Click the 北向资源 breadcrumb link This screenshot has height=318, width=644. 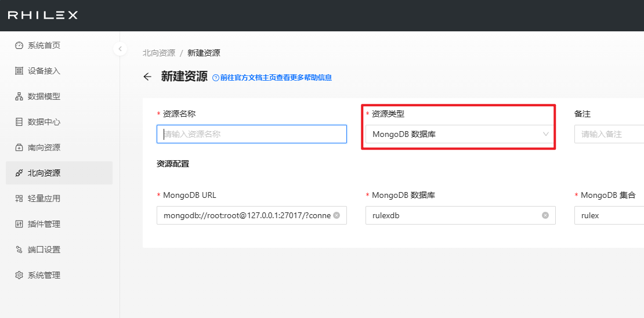tap(158, 53)
